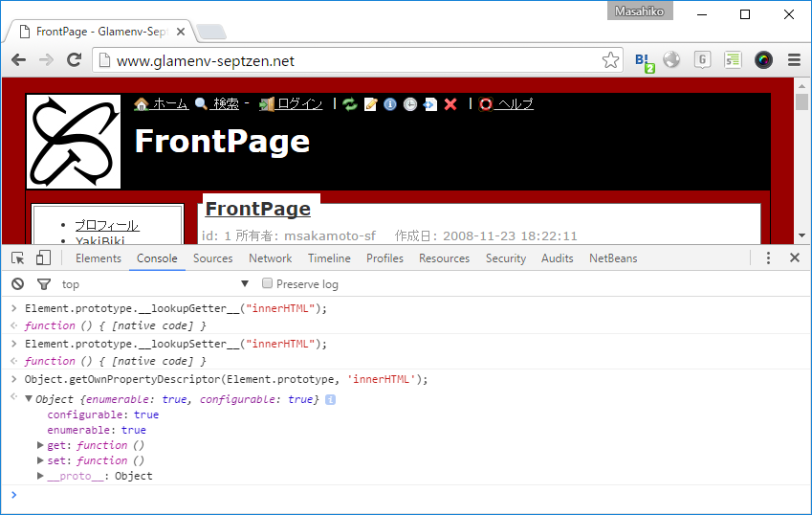Collapse the Object descriptor result

(28, 399)
